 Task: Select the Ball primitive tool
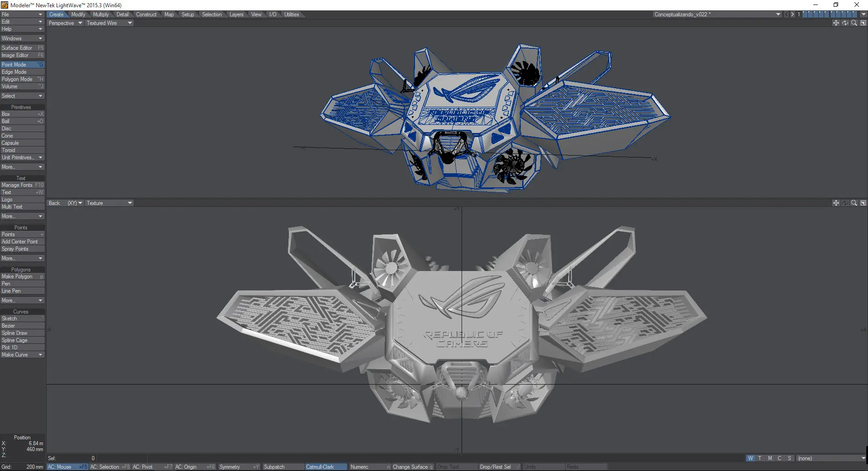[x=22, y=121]
